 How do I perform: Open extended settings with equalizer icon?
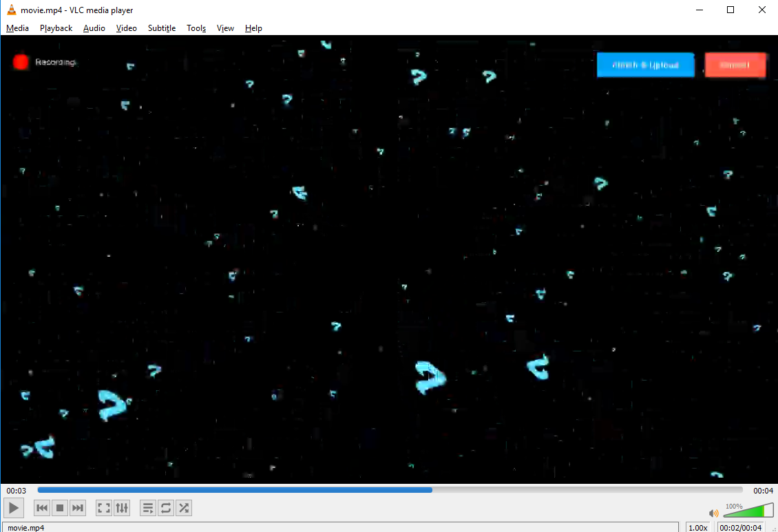tap(122, 508)
